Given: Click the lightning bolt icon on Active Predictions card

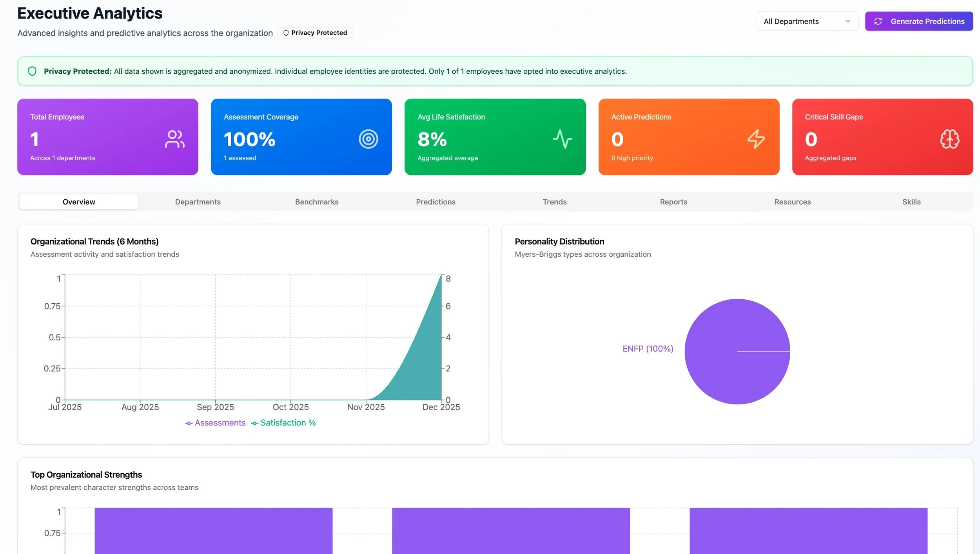Looking at the screenshot, I should point(756,139).
